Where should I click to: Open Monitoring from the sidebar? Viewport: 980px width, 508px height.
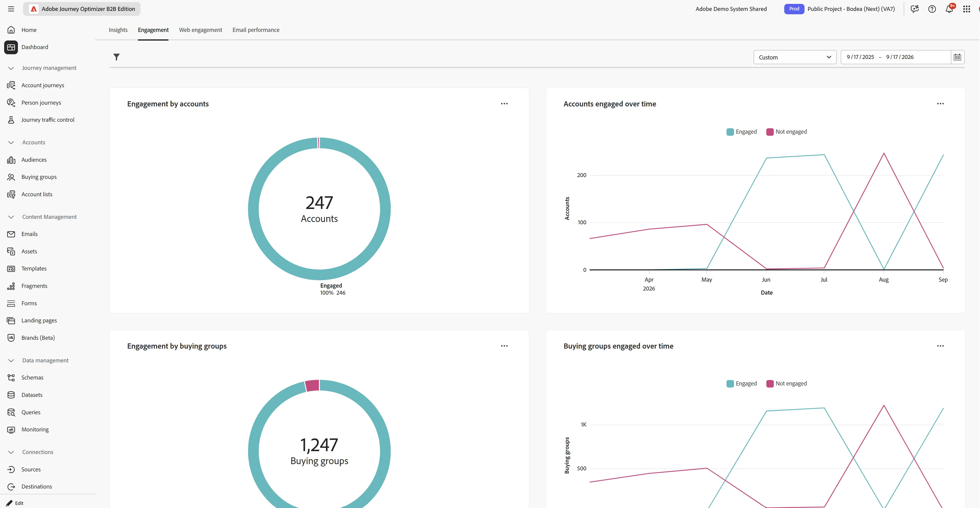(x=35, y=430)
